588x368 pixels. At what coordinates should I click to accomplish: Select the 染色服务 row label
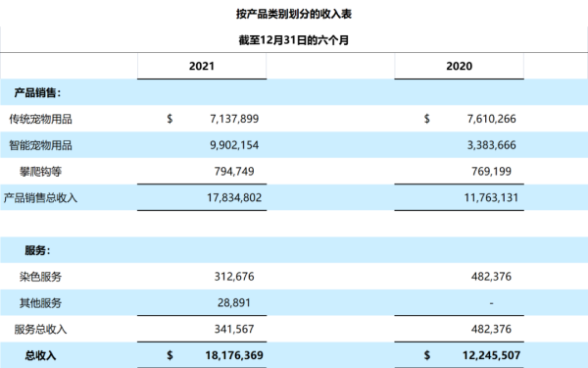(x=40, y=277)
